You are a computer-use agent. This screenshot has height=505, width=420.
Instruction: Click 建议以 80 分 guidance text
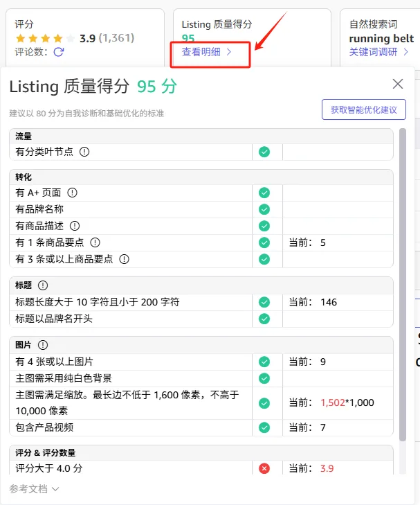(x=86, y=114)
